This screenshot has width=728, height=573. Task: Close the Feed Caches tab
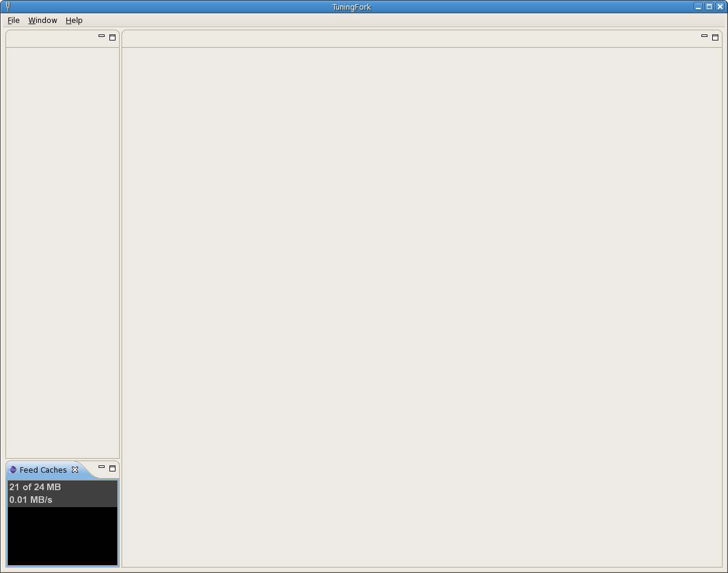click(75, 470)
